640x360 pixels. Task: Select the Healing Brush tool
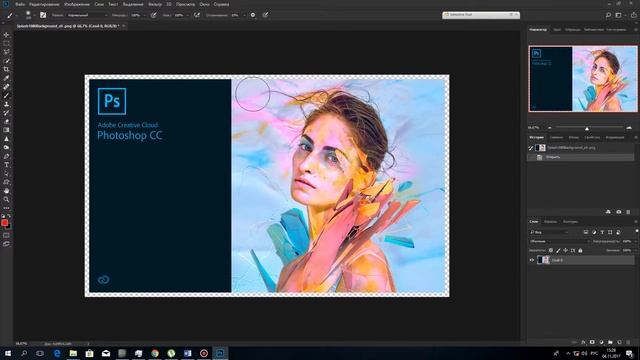pos(6,87)
